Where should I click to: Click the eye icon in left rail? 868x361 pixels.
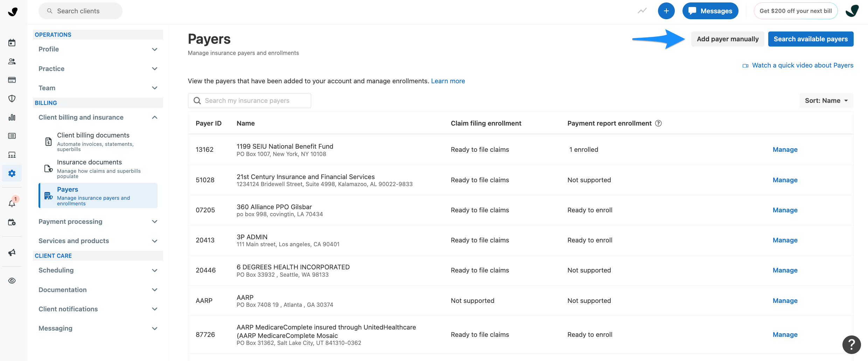(x=12, y=281)
